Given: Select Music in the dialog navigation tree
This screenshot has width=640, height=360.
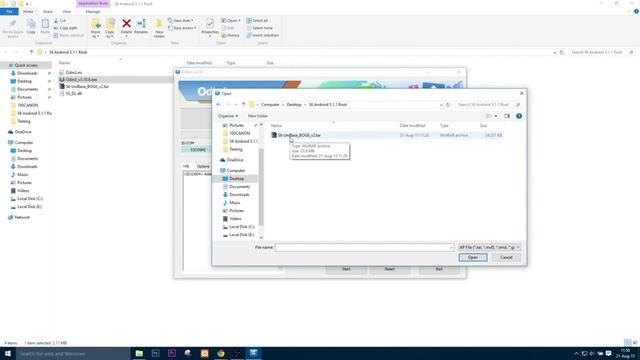Looking at the screenshot, I should coord(235,203).
